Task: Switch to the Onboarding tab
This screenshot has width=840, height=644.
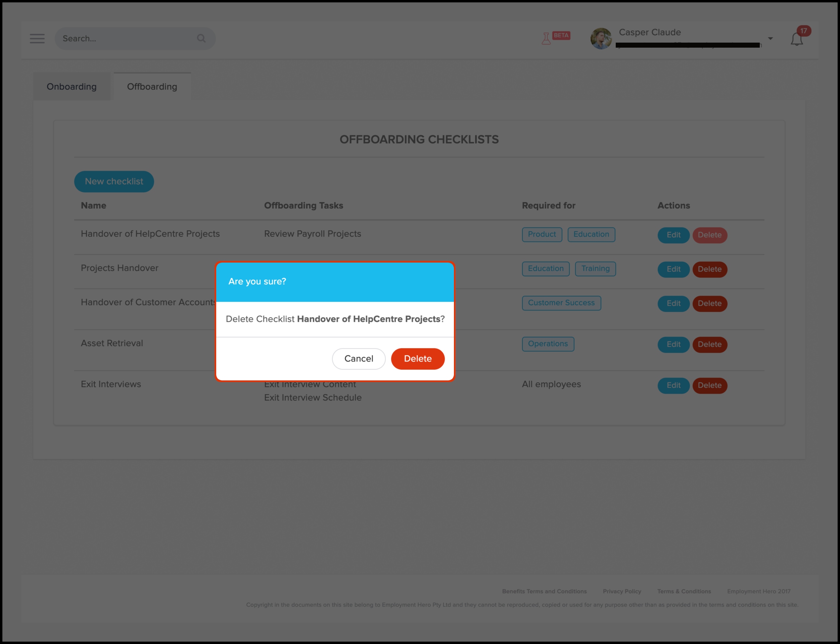Action: point(72,87)
